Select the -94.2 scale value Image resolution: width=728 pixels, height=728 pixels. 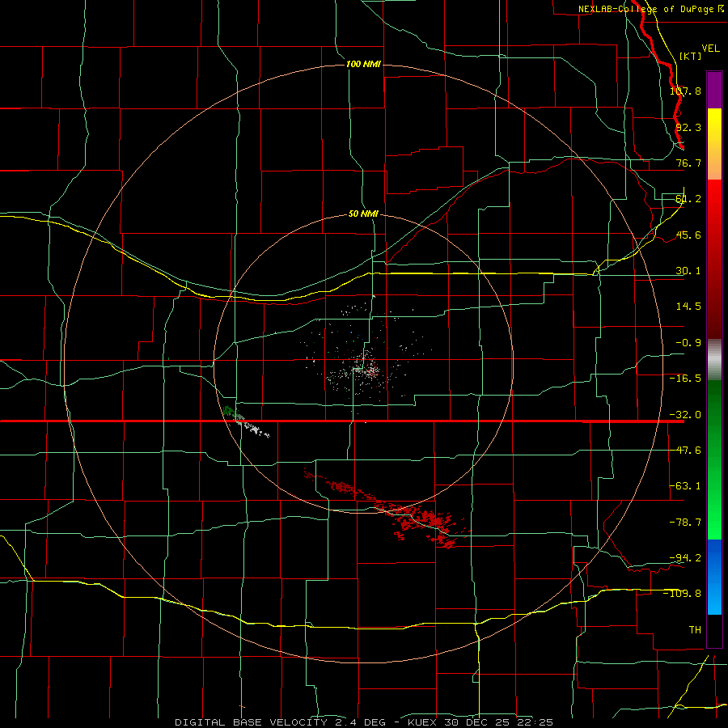pyautogui.click(x=685, y=557)
